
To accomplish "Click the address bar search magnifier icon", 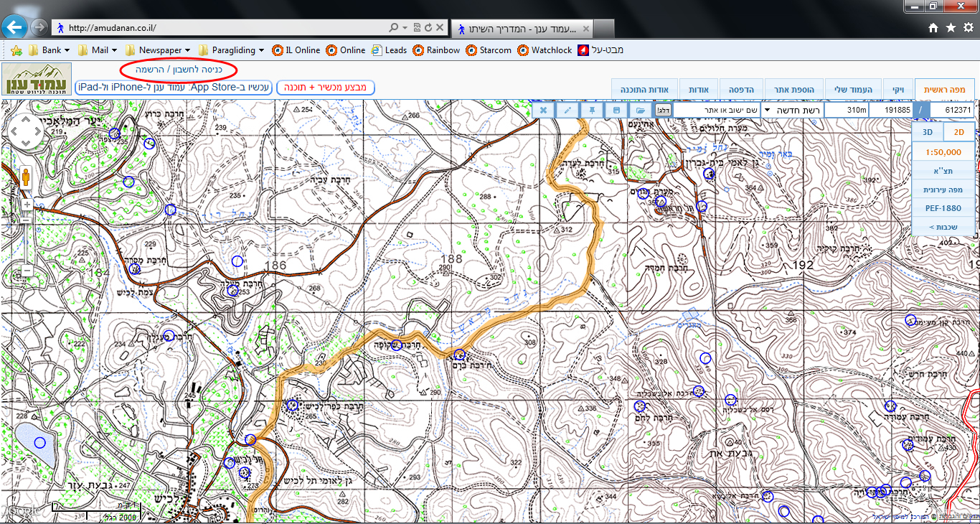I will [x=394, y=28].
